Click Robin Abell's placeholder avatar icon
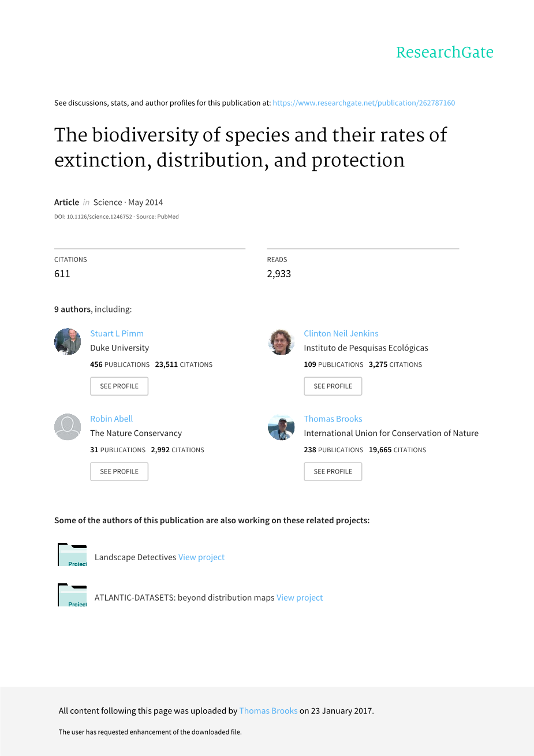 68,427
